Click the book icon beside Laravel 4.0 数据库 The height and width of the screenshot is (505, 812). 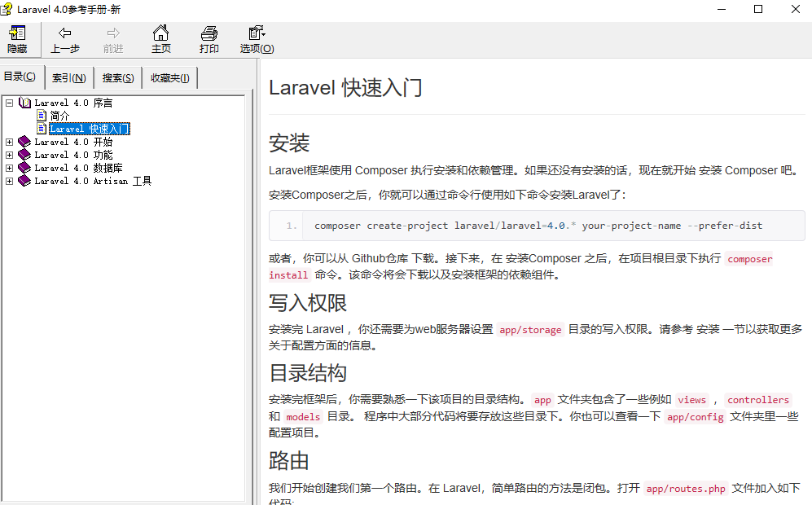[x=24, y=168]
